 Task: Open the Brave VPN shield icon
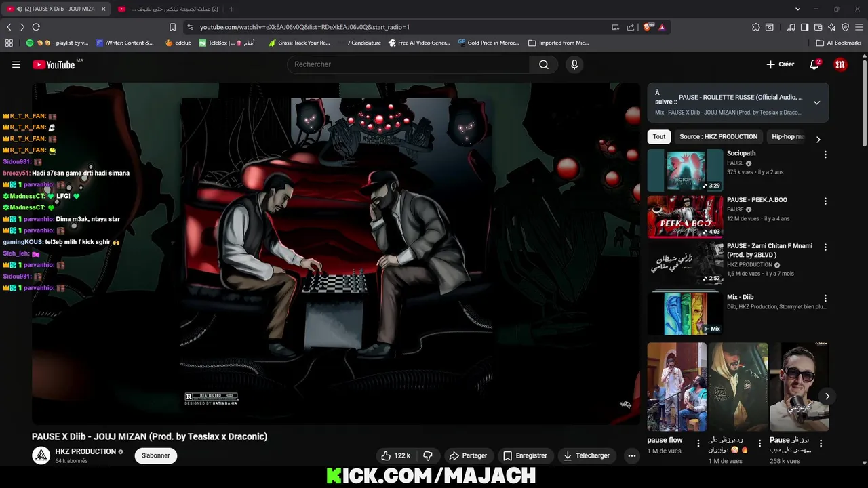845,27
